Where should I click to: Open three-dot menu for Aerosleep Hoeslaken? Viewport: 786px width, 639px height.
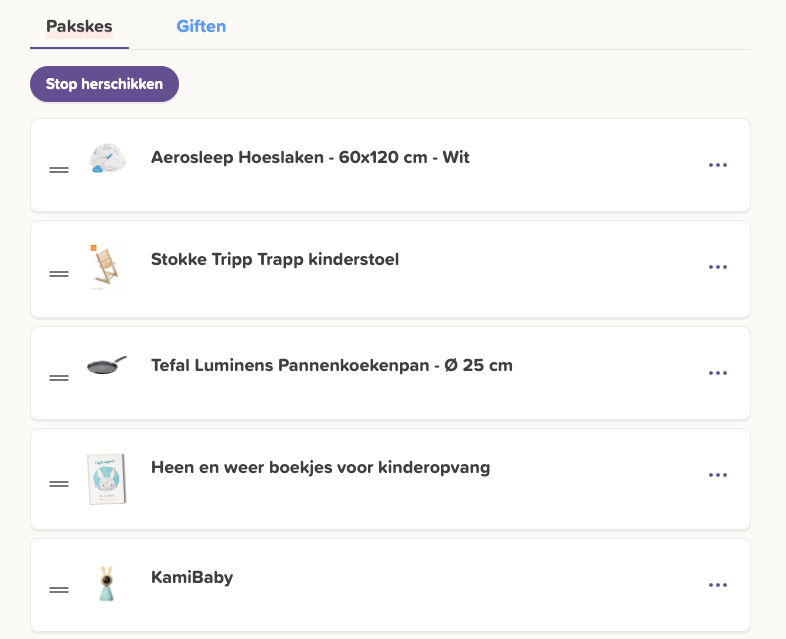[718, 165]
